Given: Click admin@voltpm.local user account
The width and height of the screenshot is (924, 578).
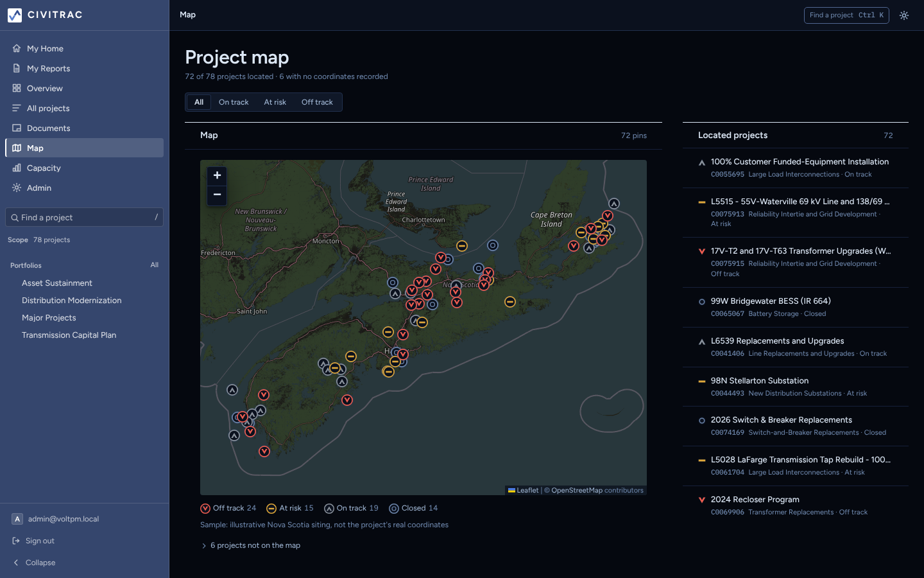Looking at the screenshot, I should coord(84,519).
